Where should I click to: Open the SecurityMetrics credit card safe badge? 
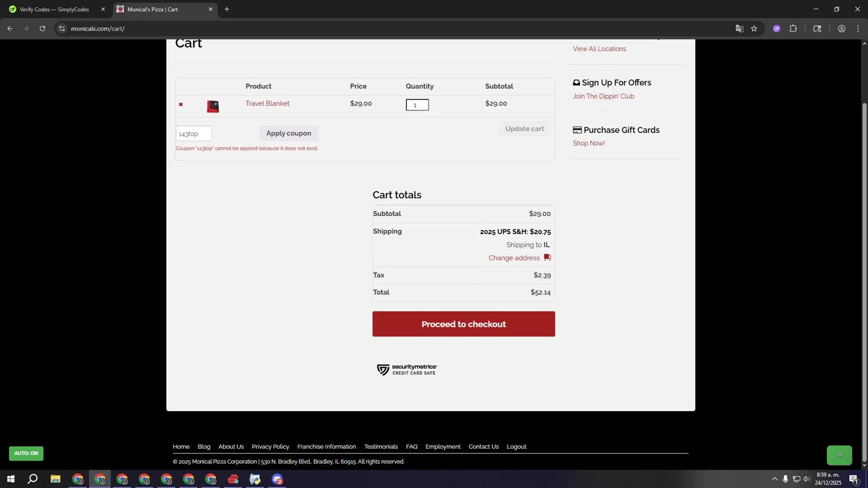point(407,369)
